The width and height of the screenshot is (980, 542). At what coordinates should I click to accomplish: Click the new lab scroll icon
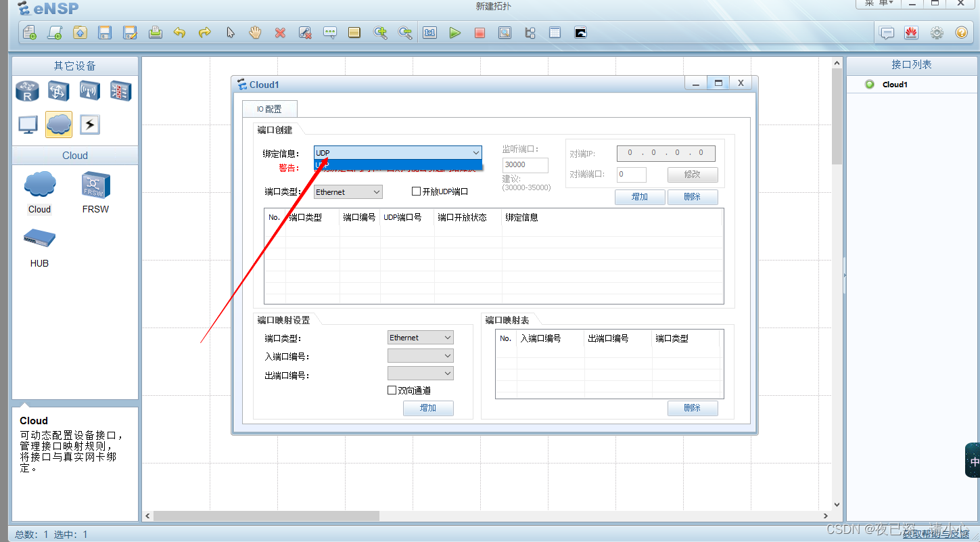click(x=55, y=32)
